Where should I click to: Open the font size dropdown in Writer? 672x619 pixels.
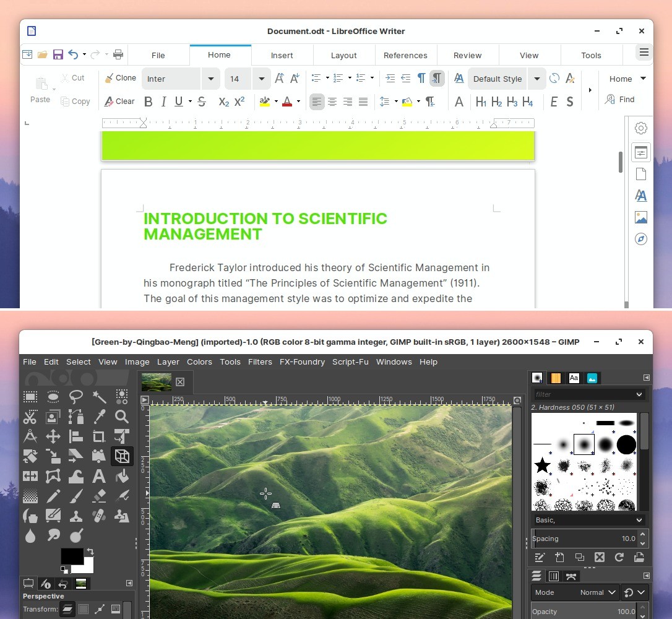[261, 79]
